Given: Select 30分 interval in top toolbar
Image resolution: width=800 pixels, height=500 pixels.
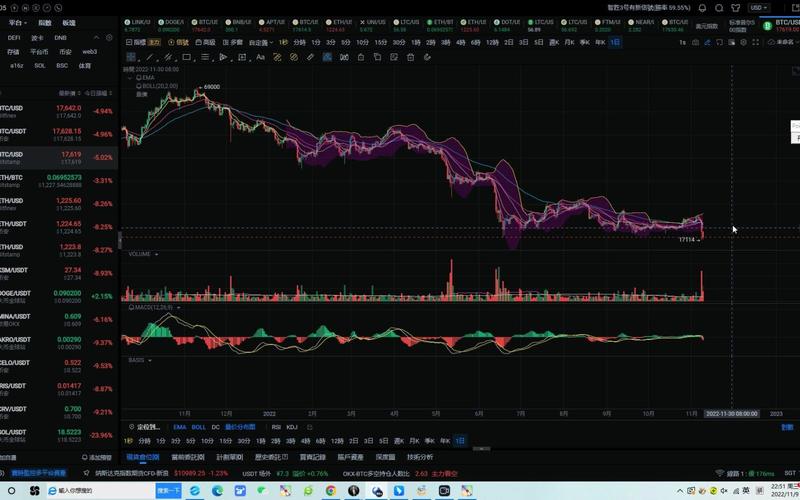Looking at the screenshot, I should (x=398, y=42).
